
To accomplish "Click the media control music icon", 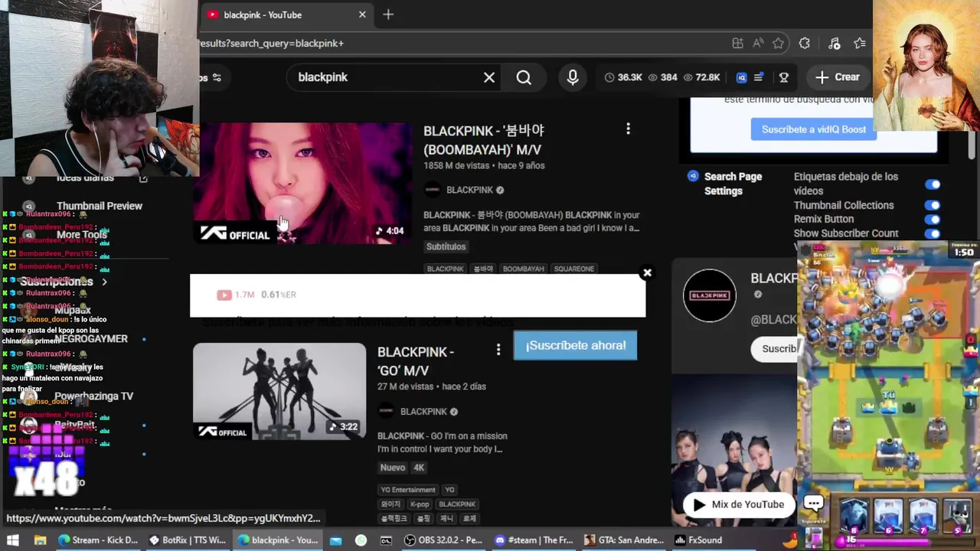I will point(835,44).
